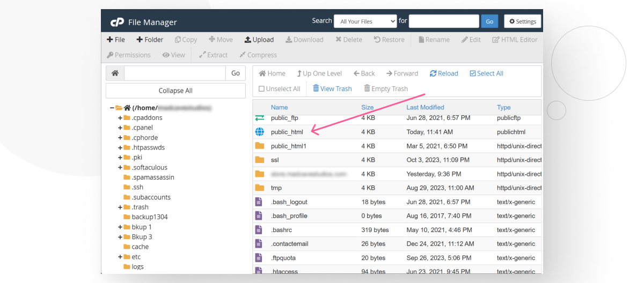Click the public_ftp transfer arrows icon
The height and width of the screenshot is (283, 644).
(260, 118)
